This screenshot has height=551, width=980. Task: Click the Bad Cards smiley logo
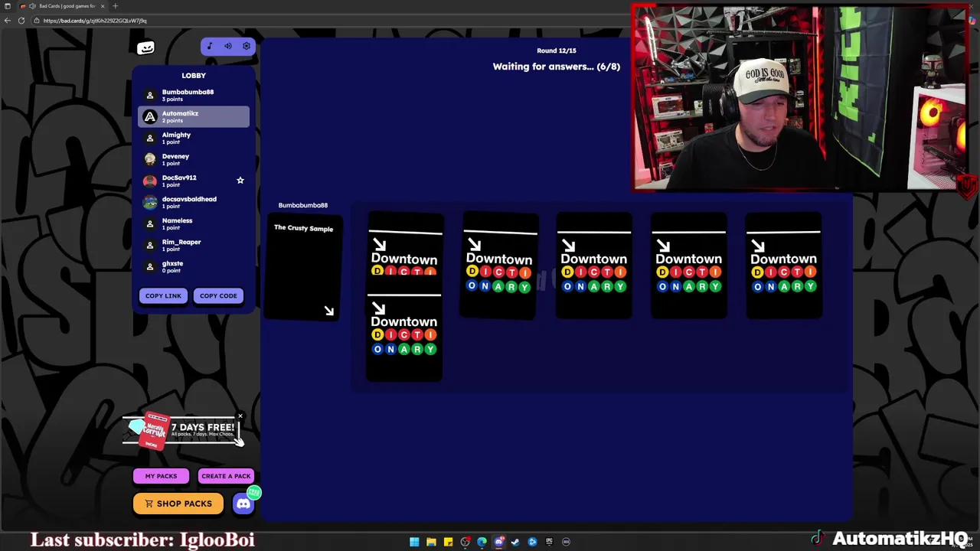pos(145,48)
